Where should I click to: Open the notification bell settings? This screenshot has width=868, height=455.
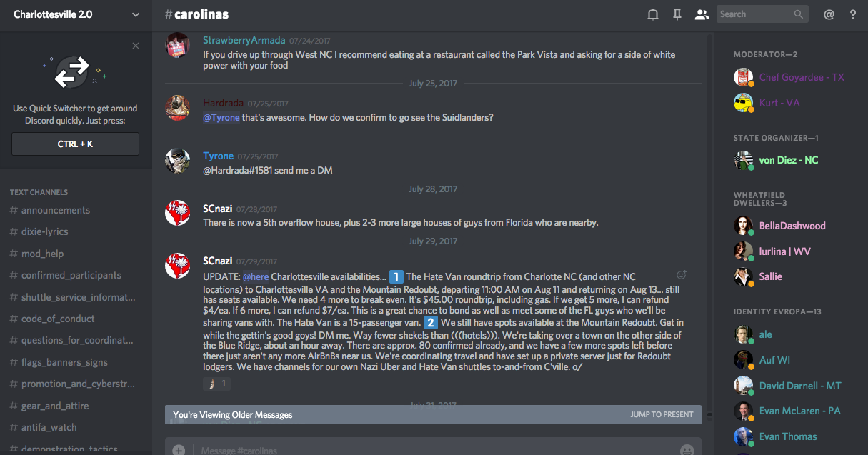point(652,14)
